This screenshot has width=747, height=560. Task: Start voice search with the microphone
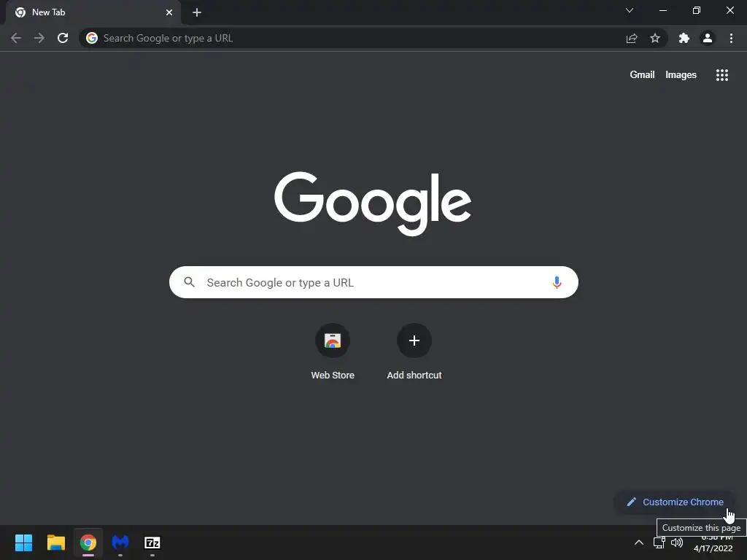(x=557, y=282)
